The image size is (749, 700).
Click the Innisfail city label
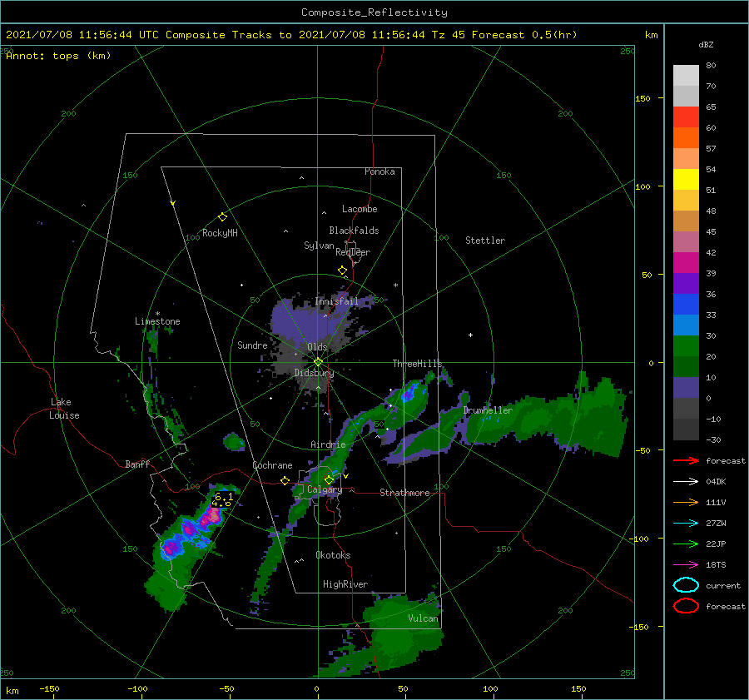tap(336, 301)
